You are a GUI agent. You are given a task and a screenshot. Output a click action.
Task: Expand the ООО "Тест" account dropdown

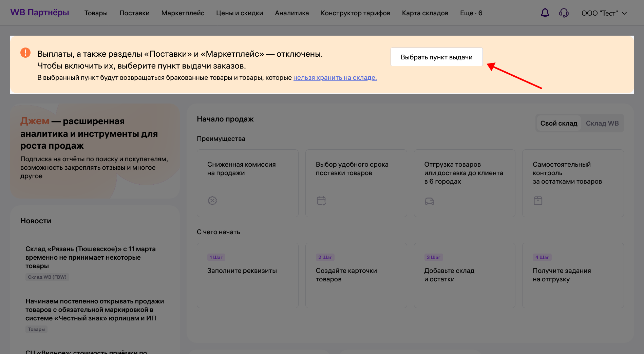(x=604, y=13)
